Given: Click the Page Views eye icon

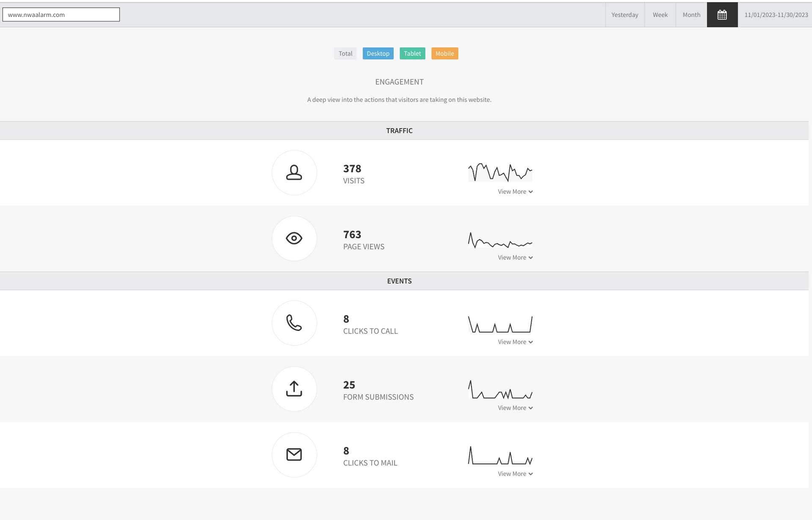Looking at the screenshot, I should 294,238.
